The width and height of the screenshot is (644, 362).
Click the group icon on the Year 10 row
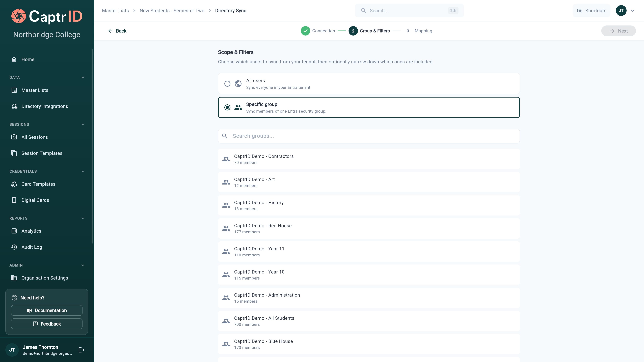click(x=226, y=275)
